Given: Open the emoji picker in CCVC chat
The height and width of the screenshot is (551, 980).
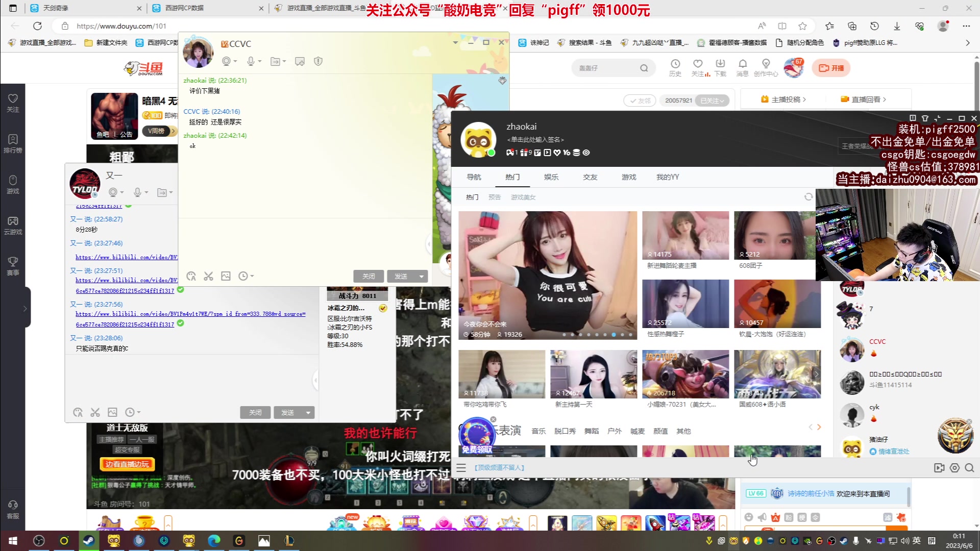Looking at the screenshot, I should [191, 276].
